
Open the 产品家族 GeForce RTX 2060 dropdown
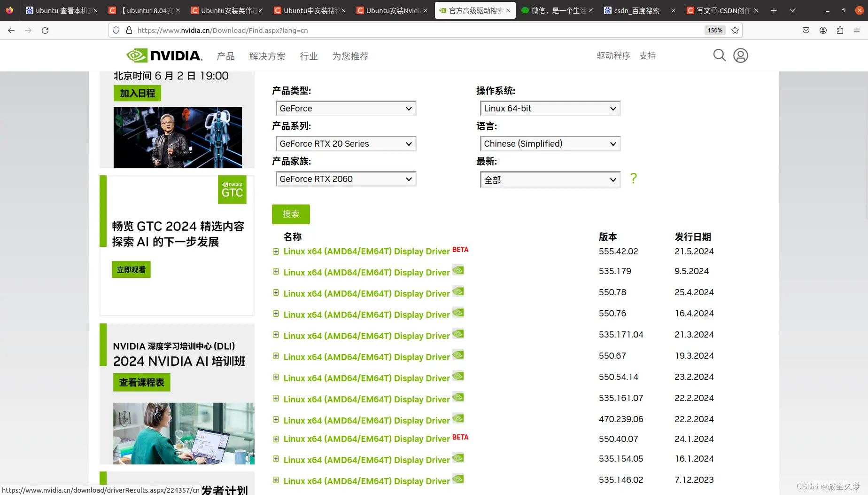(x=346, y=179)
